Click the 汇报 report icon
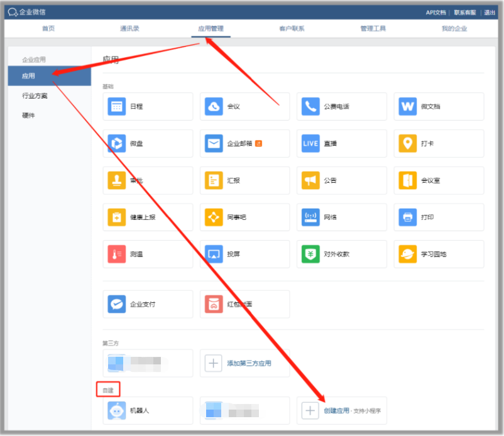The height and width of the screenshot is (436, 504). 214,180
